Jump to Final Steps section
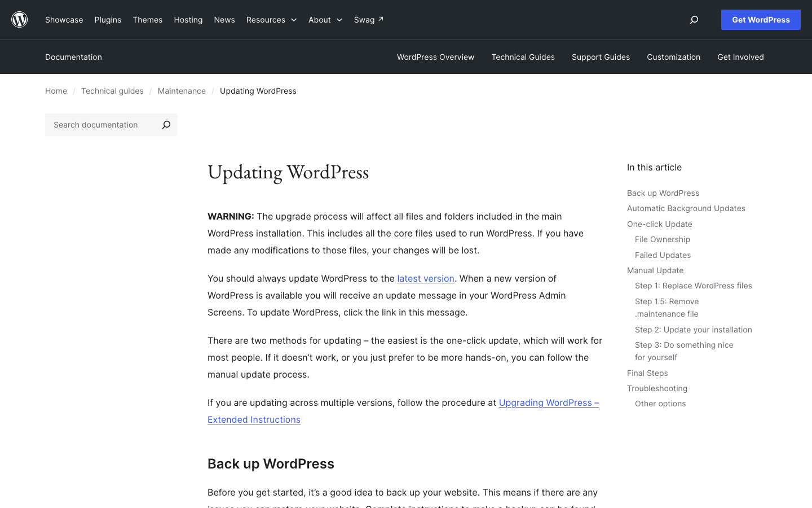812x508 pixels. click(647, 373)
